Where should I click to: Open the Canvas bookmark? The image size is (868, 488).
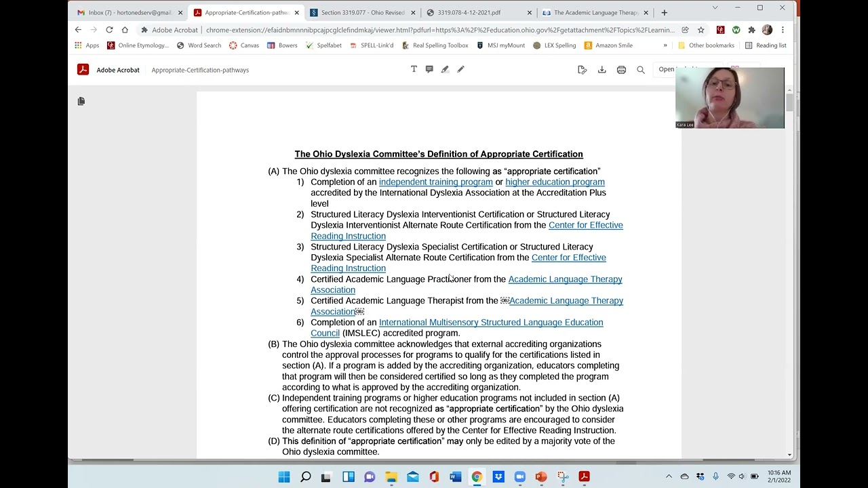pyautogui.click(x=244, y=45)
